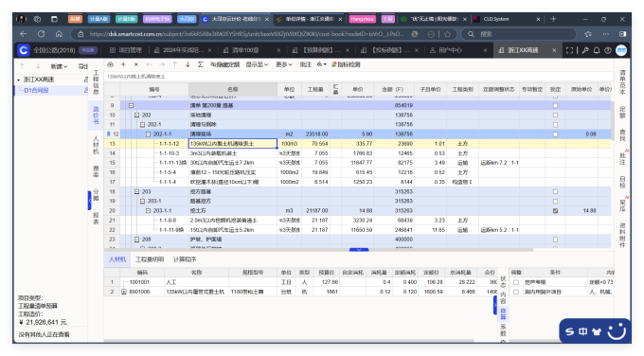Click the paint bucket fill color icon

(320, 64)
